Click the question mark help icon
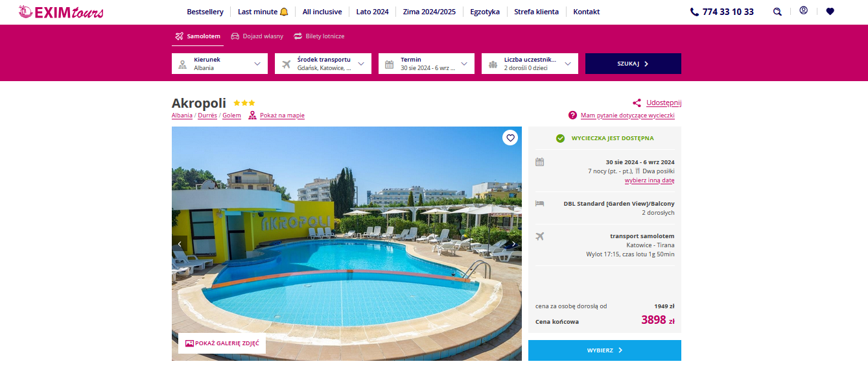Image resolution: width=868 pixels, height=366 pixels. click(572, 116)
